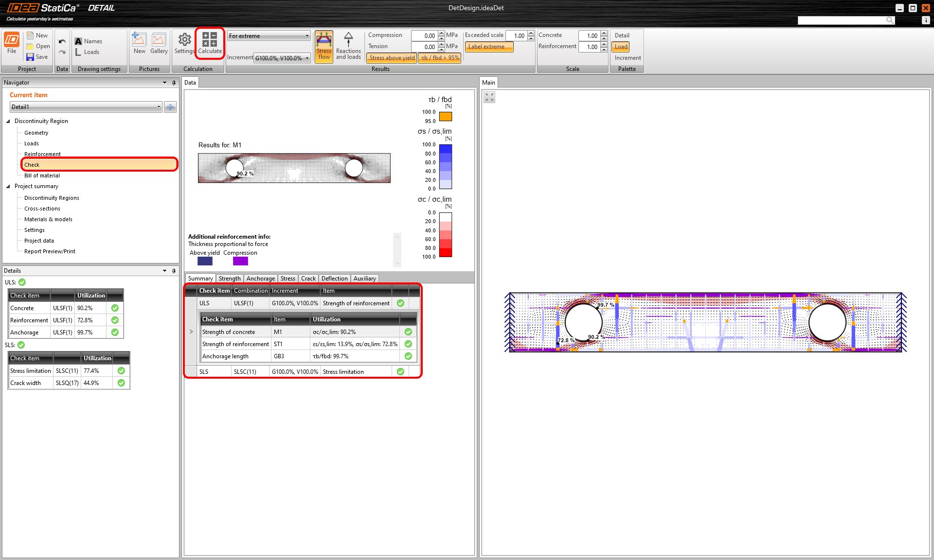
Task: Switch to the Deflection tab
Action: coord(334,279)
